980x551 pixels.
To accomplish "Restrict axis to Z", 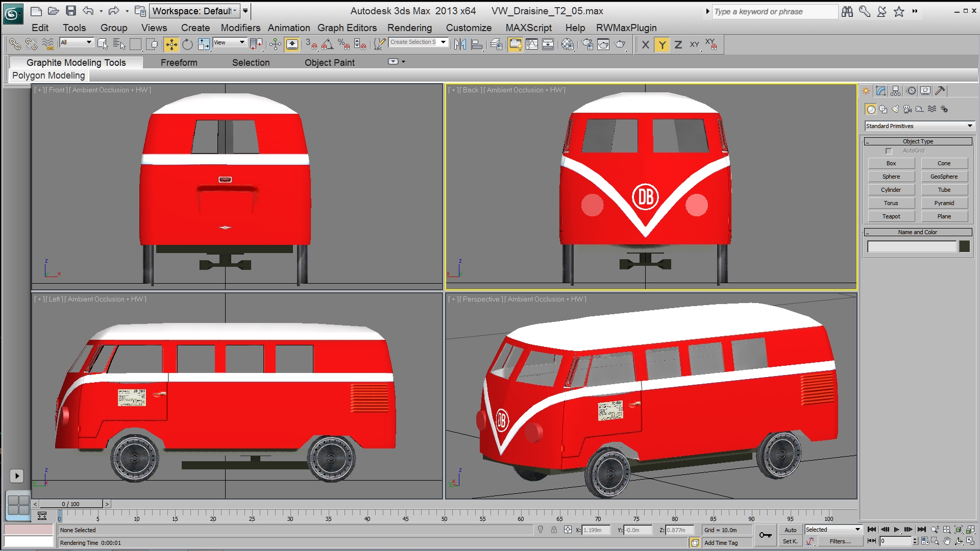I will point(678,45).
